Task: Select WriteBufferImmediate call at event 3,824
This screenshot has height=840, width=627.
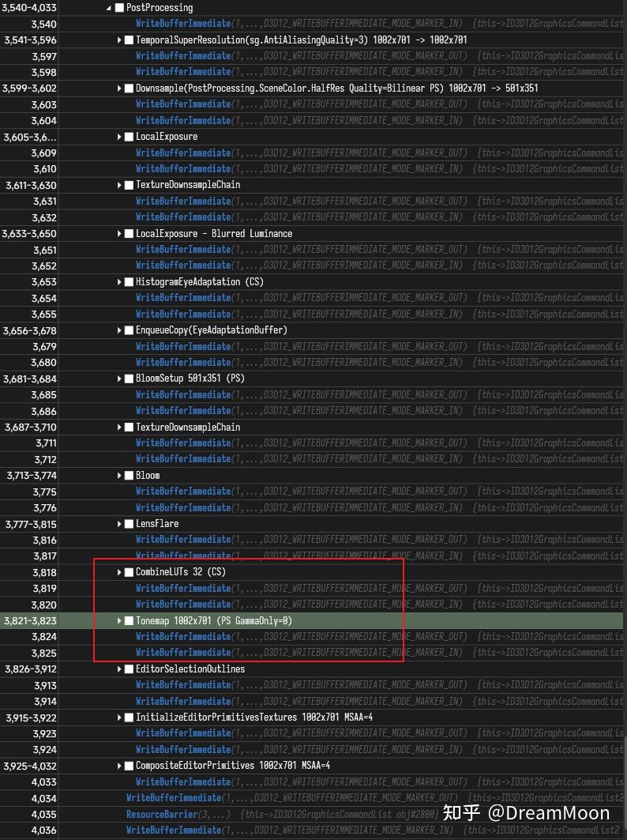Action: pos(183,636)
